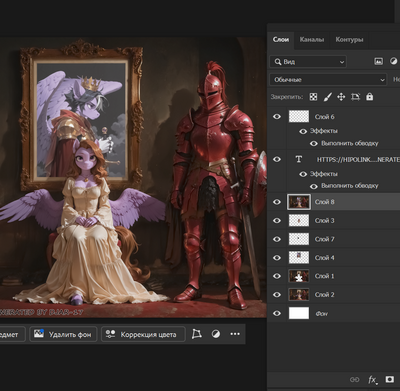Hide layer Слой 6

pos(277,117)
